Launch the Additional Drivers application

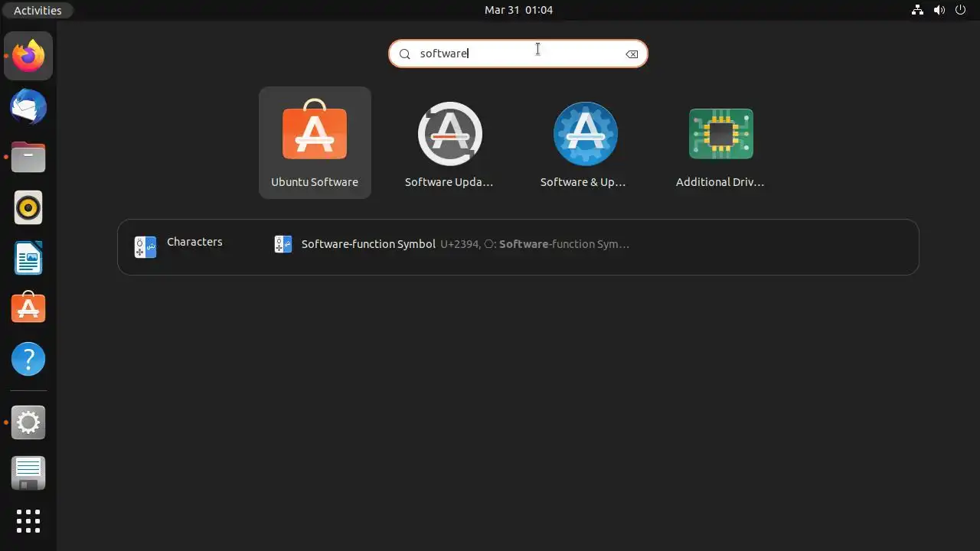(720, 142)
